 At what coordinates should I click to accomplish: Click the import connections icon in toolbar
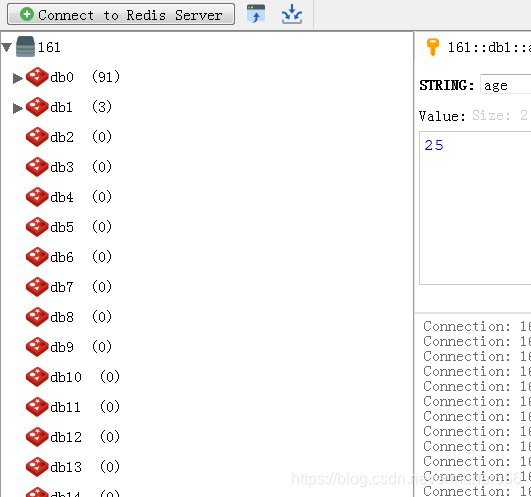(256, 14)
